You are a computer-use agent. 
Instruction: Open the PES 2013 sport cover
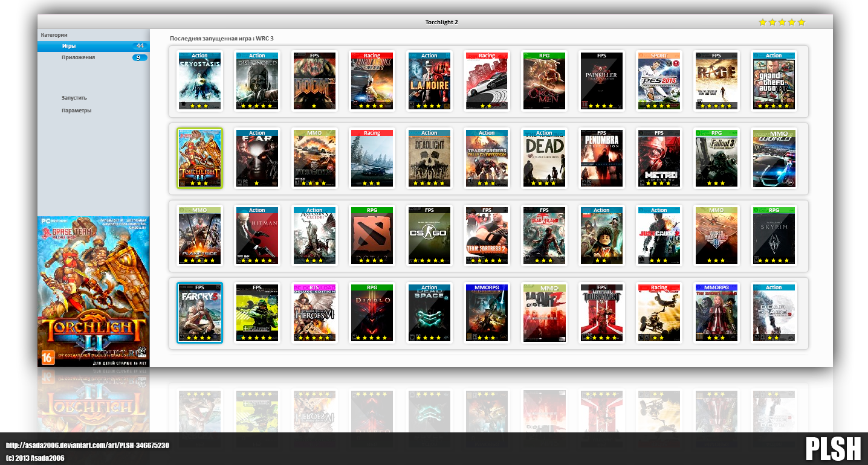click(x=659, y=81)
